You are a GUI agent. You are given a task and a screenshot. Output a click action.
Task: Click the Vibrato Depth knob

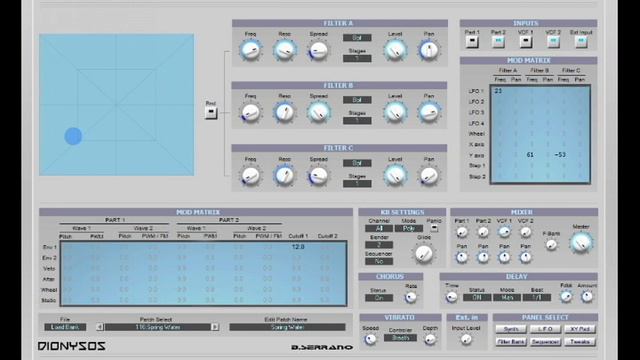(430, 339)
